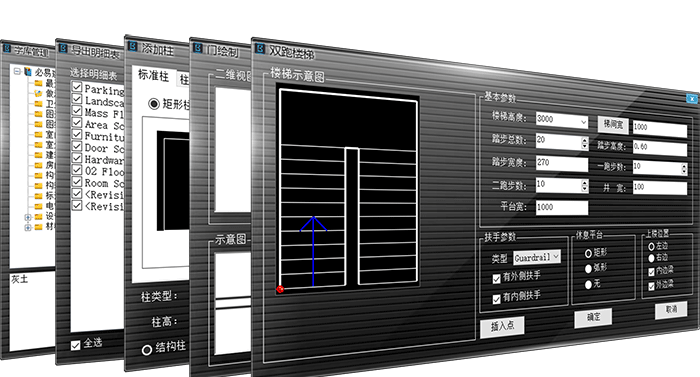Switch to the 标准柱 tab
Viewport: 700px width, 377px height.
click(x=154, y=75)
